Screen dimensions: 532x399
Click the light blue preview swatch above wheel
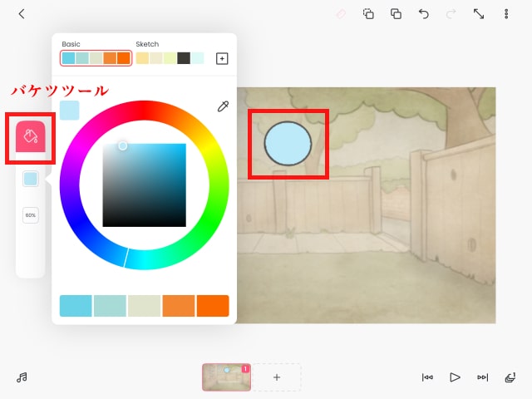[70, 111]
